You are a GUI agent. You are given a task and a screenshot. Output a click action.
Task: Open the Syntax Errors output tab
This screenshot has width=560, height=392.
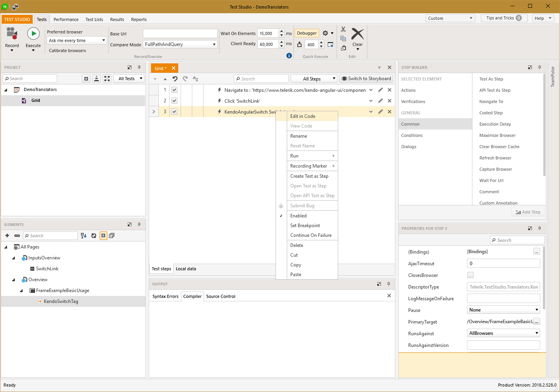(165, 296)
